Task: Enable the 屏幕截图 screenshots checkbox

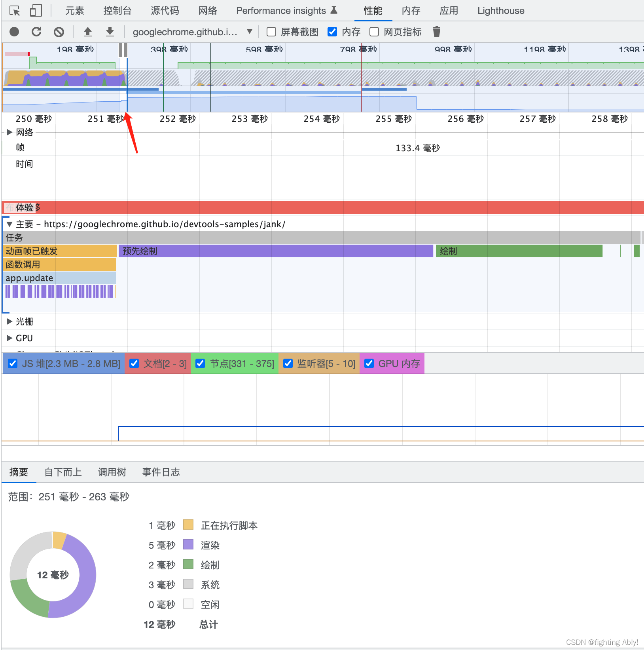Action: (x=271, y=32)
